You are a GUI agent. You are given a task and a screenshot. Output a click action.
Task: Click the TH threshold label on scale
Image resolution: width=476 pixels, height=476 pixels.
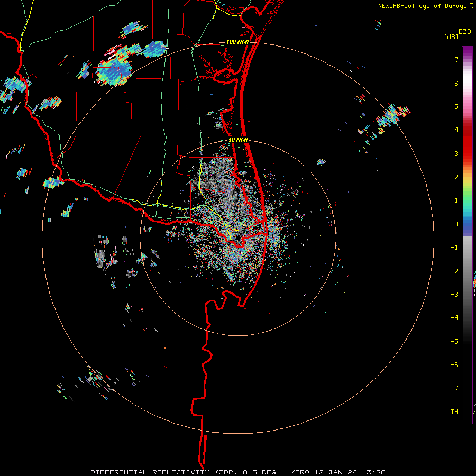[454, 412]
